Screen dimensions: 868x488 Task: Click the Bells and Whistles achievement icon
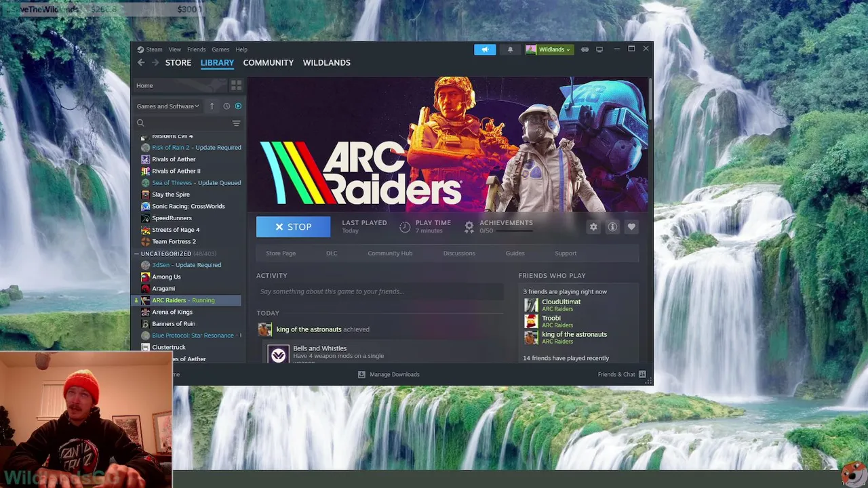[x=278, y=354]
